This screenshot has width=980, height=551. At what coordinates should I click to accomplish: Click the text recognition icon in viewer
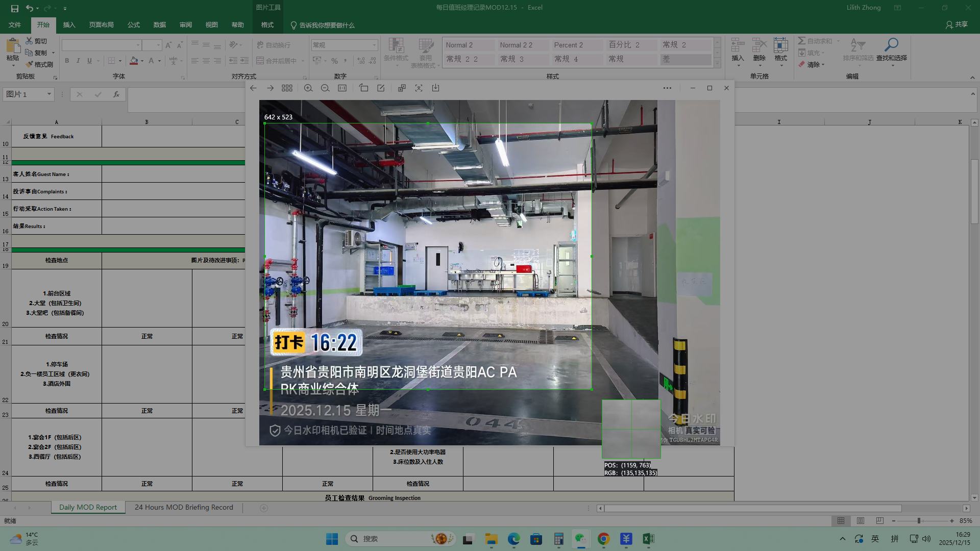coord(419,88)
